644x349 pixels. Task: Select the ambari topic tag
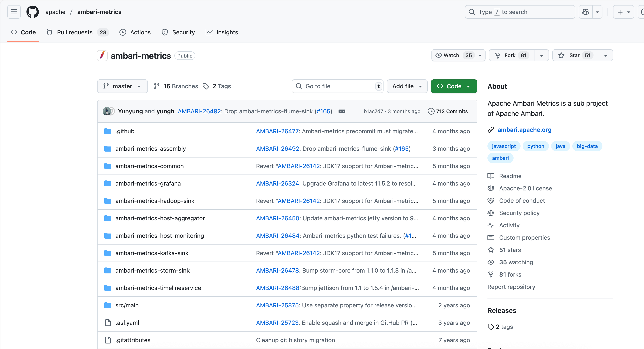(x=500, y=158)
